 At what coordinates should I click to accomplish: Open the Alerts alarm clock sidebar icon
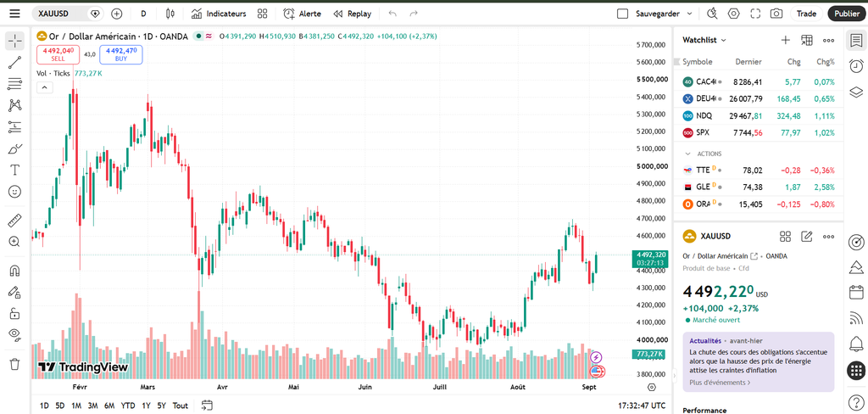856,65
